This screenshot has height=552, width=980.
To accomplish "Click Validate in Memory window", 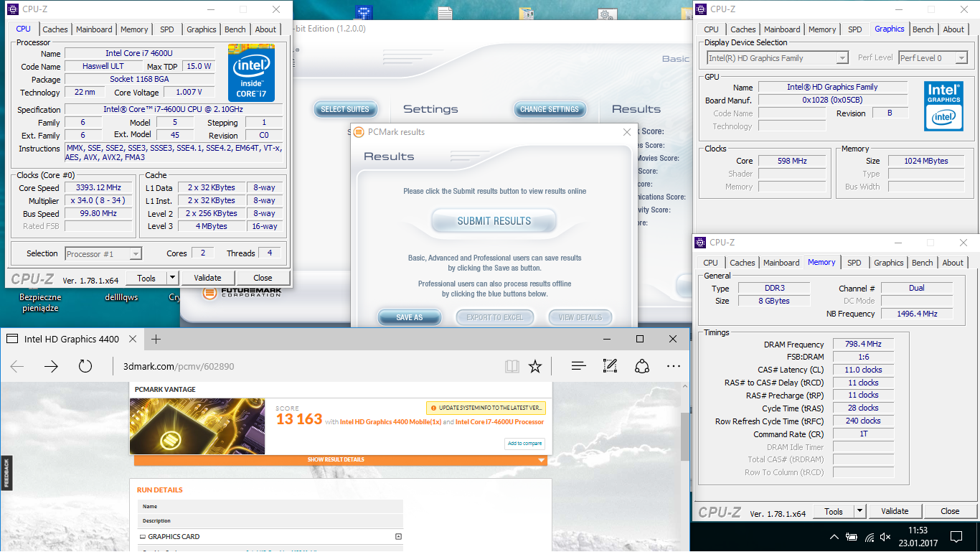I will click(x=895, y=511).
